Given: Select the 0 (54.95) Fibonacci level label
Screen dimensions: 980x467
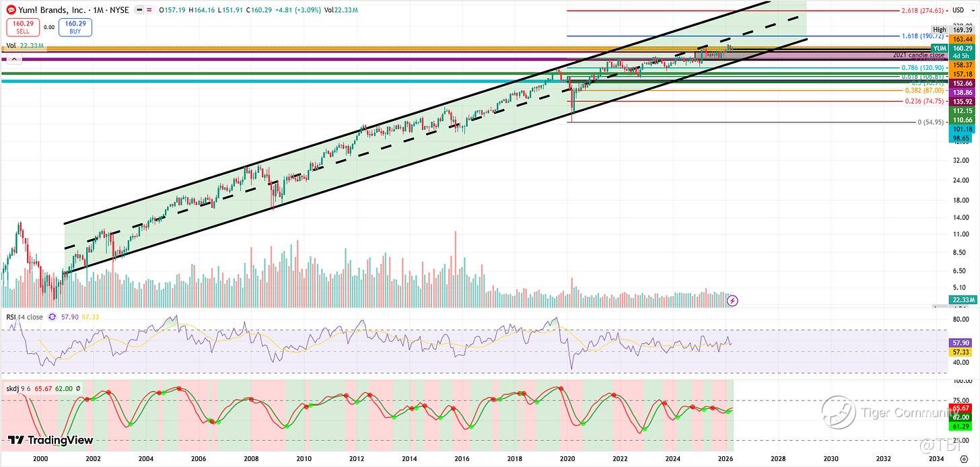Looking at the screenshot, I should (x=931, y=122).
